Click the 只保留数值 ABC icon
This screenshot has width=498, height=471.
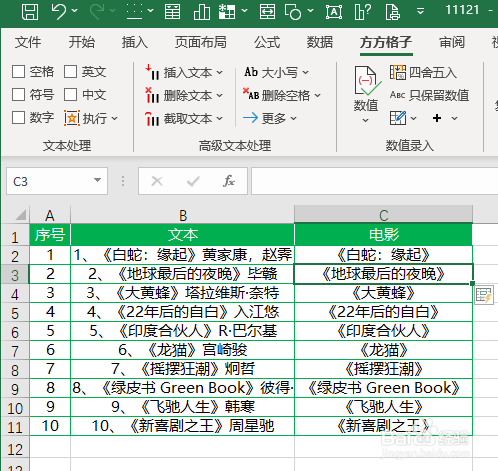coord(397,95)
